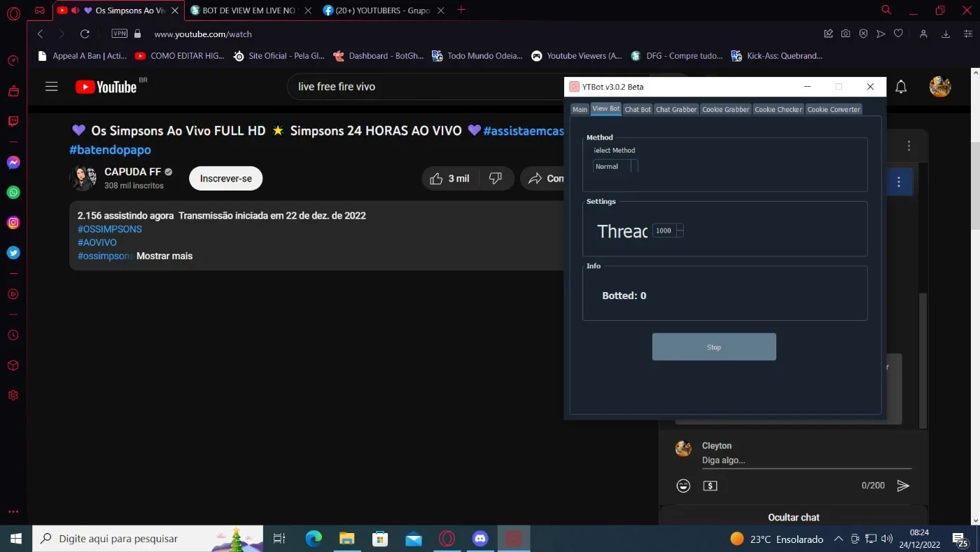980x552 pixels.
Task: Focus the Threads number field
Action: 664,230
